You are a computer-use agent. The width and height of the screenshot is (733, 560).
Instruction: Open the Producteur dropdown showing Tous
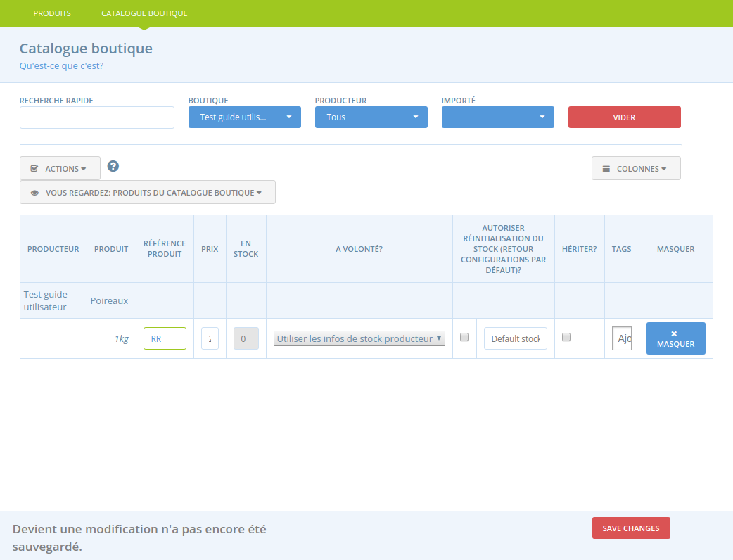[x=371, y=117]
